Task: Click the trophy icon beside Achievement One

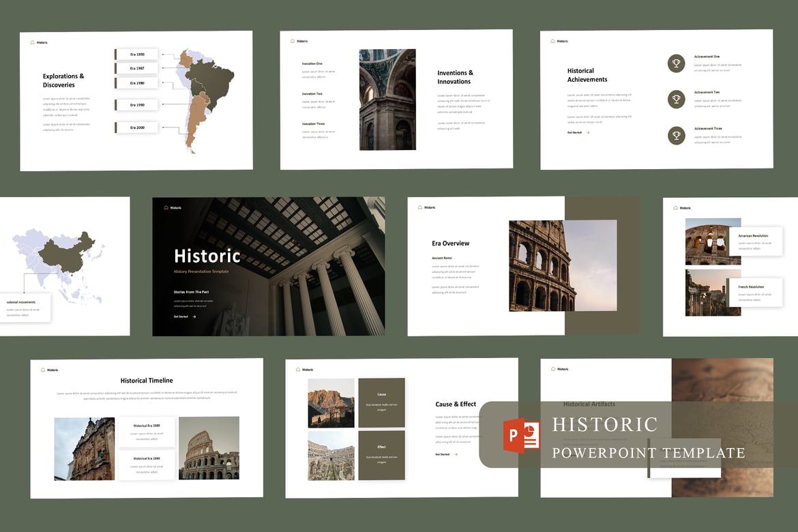Action: (x=676, y=63)
